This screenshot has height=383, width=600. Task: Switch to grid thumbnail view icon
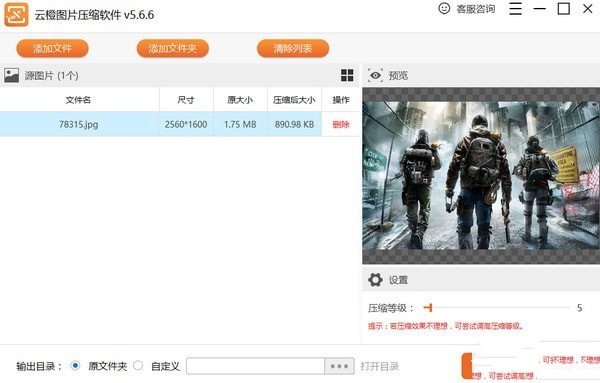[x=347, y=75]
